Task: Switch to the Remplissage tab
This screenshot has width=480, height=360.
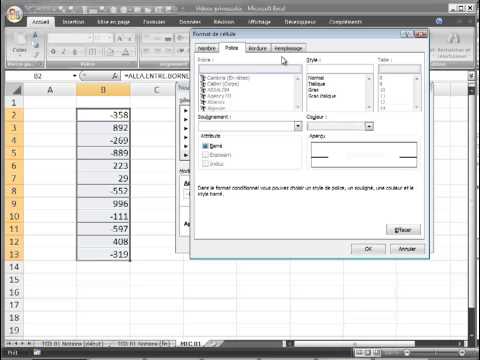Action: point(288,48)
